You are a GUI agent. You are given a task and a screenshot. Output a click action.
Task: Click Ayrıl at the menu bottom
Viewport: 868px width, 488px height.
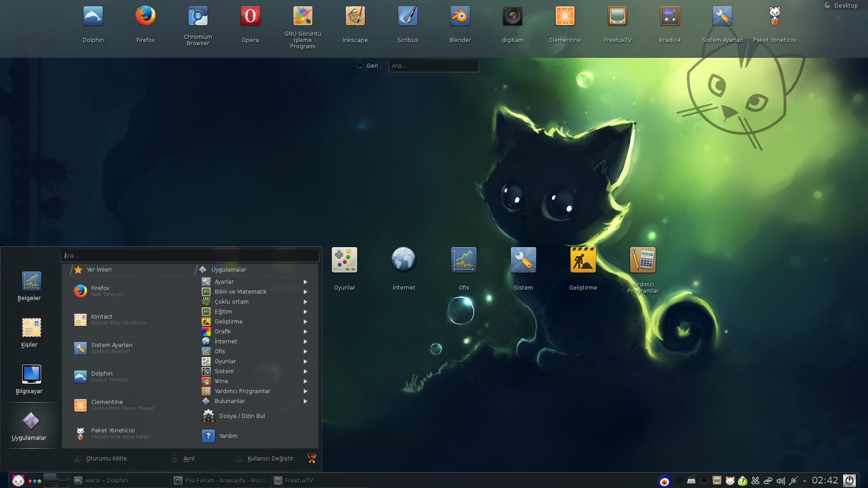click(188, 458)
